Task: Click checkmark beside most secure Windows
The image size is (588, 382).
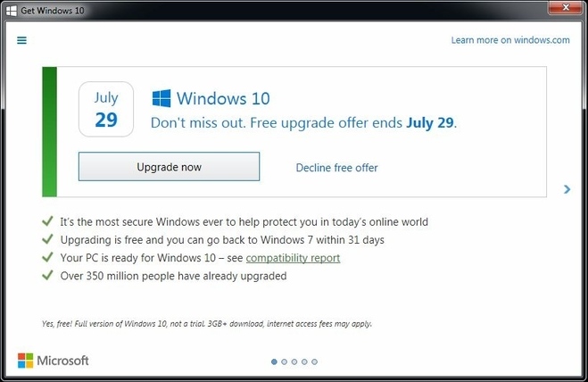Action: point(47,221)
